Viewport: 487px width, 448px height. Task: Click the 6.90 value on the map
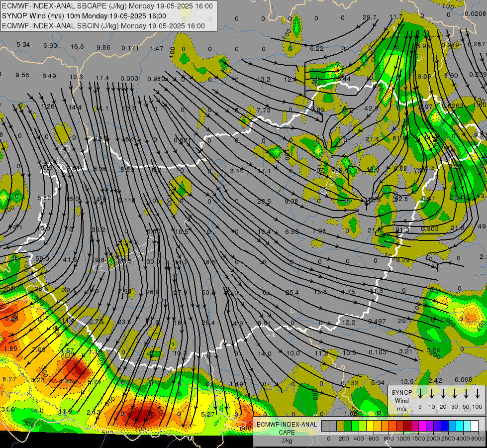[x=50, y=46]
